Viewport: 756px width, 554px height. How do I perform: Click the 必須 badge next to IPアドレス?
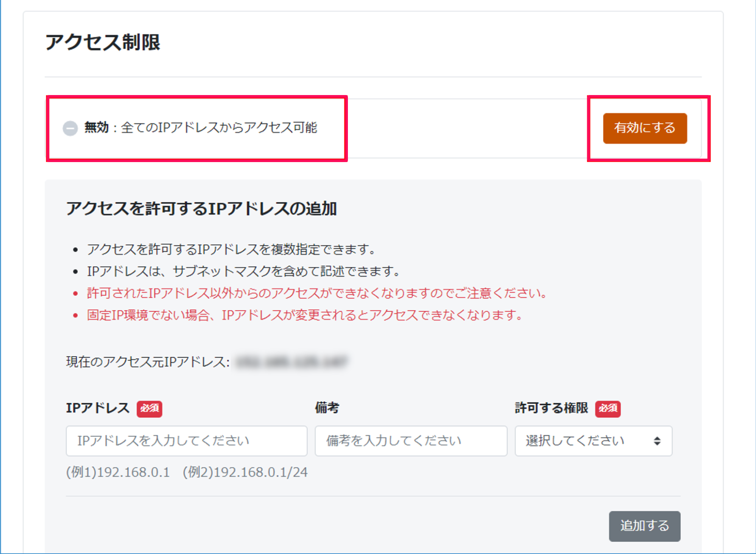click(x=150, y=408)
